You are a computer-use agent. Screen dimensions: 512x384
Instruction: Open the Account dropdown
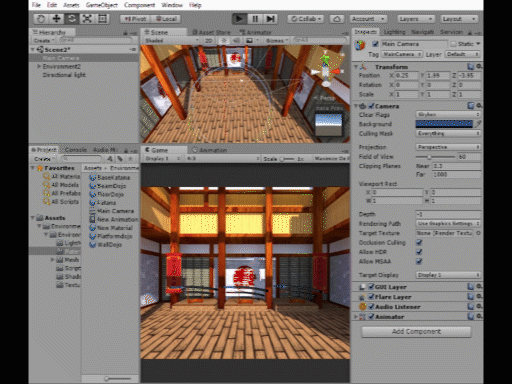coord(368,19)
